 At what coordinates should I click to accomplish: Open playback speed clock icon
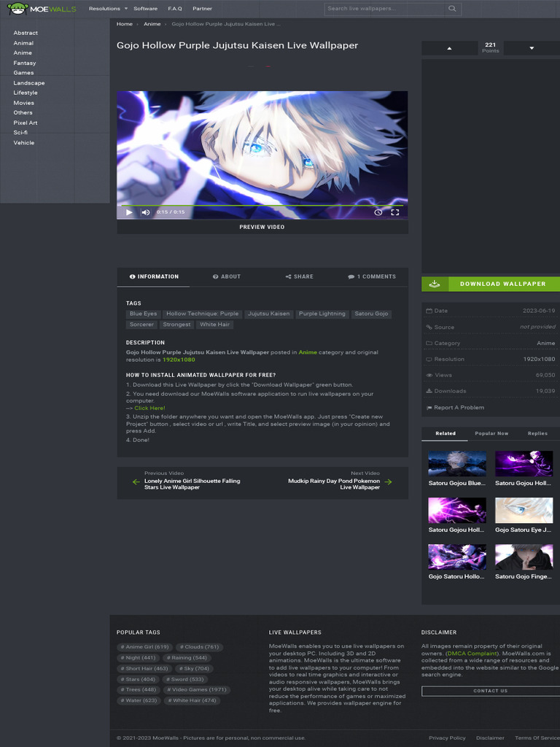[378, 212]
